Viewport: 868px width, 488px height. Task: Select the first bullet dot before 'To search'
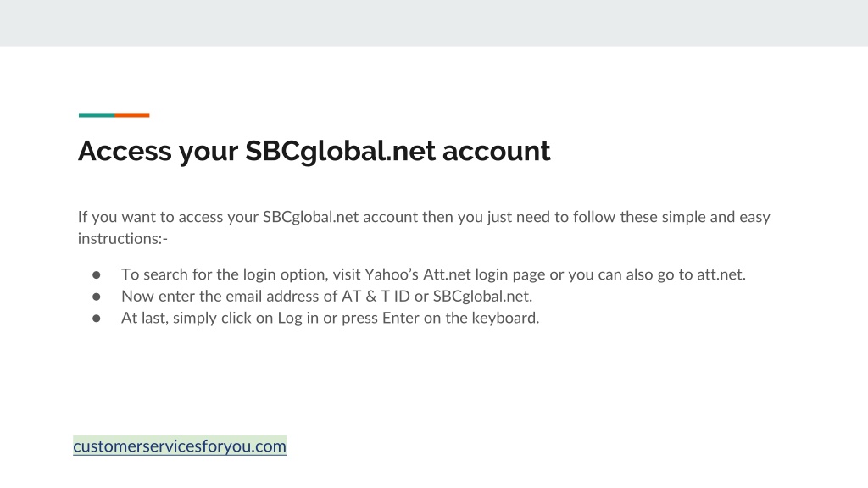click(97, 275)
